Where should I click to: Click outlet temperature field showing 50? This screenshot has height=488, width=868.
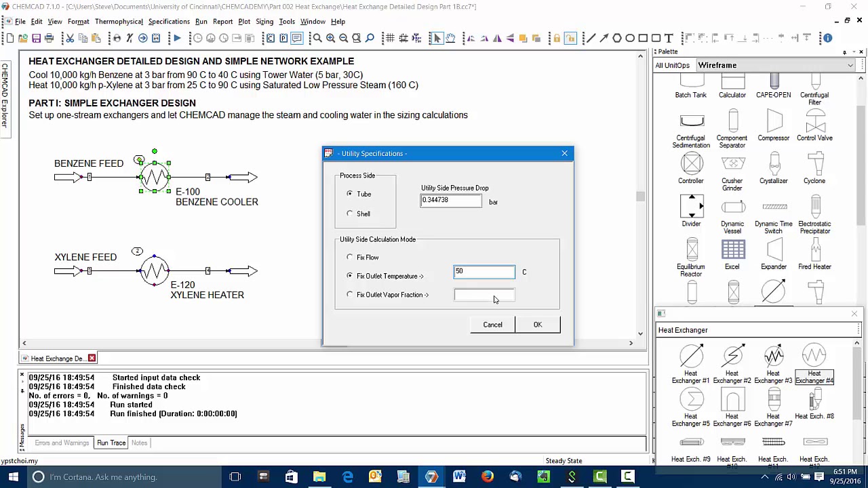click(484, 272)
